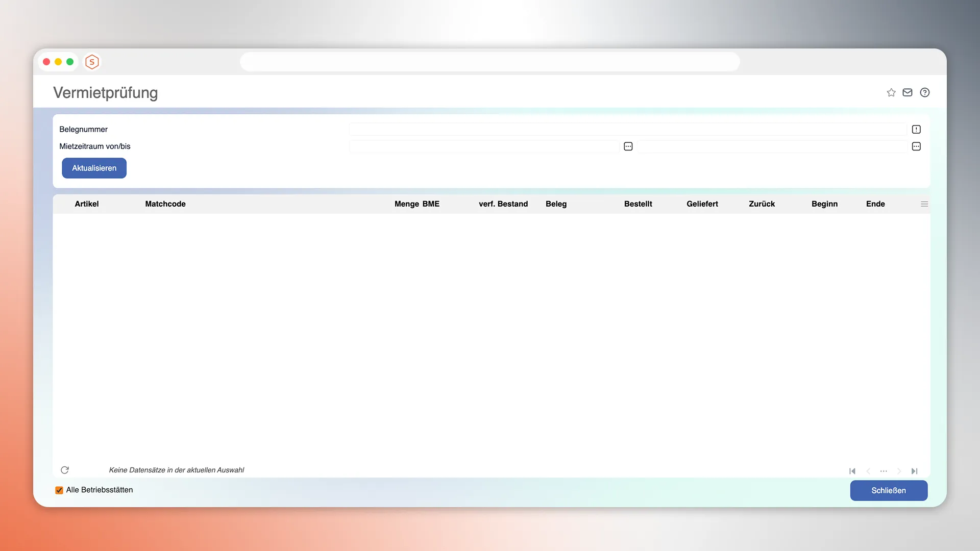Focus the Belegnummer input field
980x551 pixels.
pyautogui.click(x=628, y=130)
